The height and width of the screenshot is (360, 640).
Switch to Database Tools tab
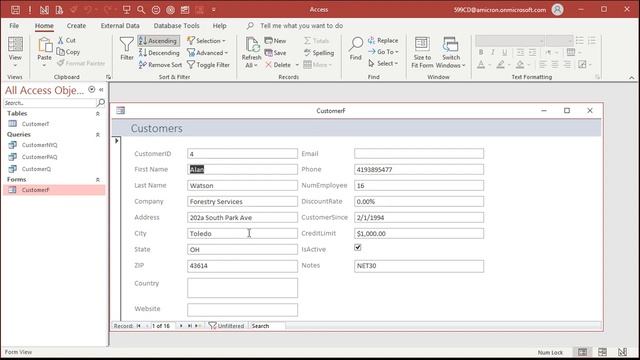176,26
